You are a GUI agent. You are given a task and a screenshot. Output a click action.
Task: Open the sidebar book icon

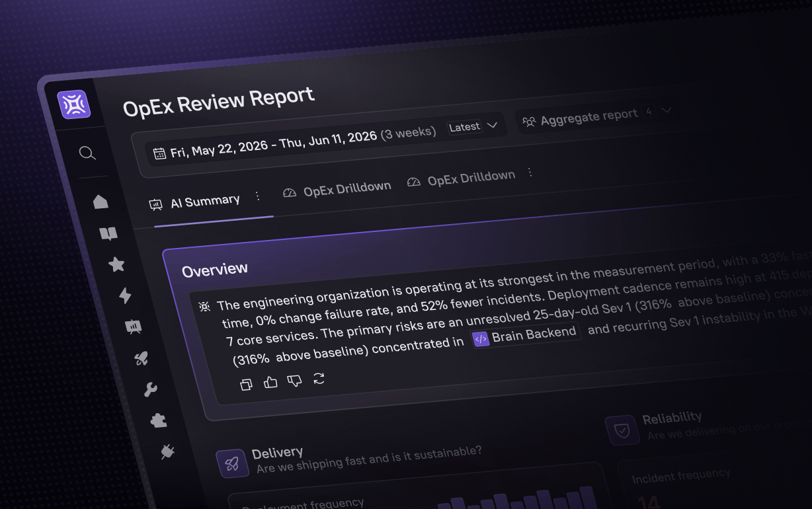108,233
